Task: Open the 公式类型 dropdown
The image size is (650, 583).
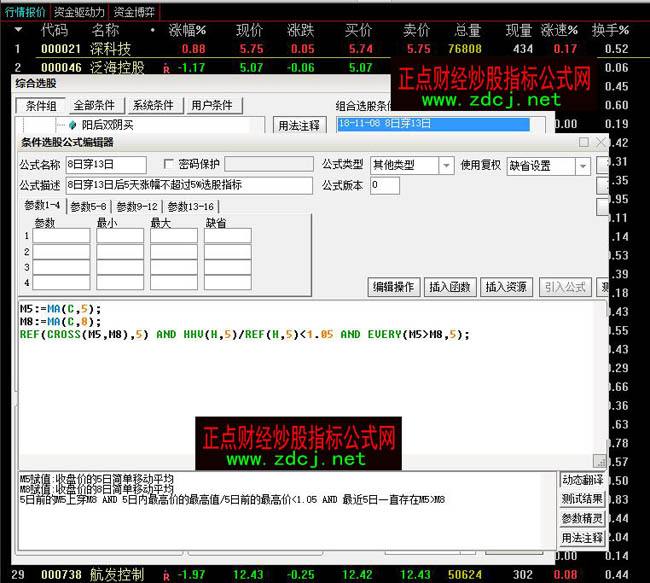Action: (x=445, y=165)
